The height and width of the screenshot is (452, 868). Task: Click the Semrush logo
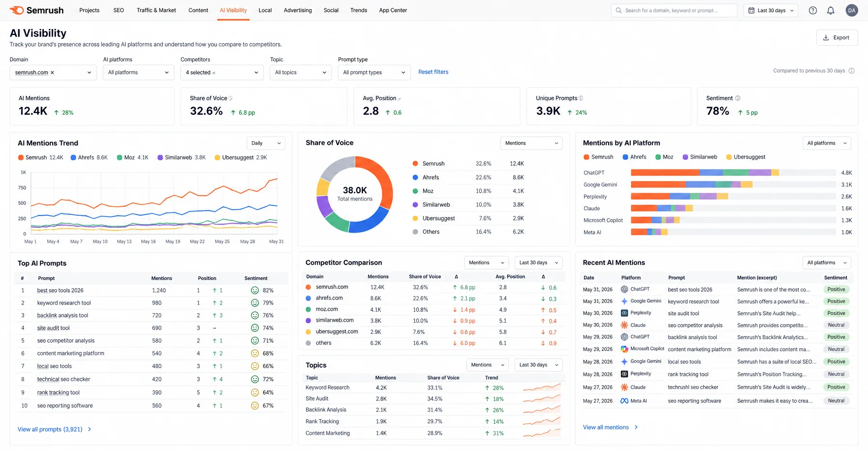(37, 10)
